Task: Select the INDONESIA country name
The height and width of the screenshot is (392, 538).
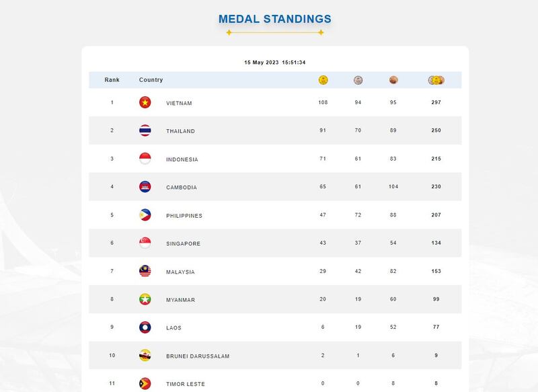Action: tap(182, 159)
